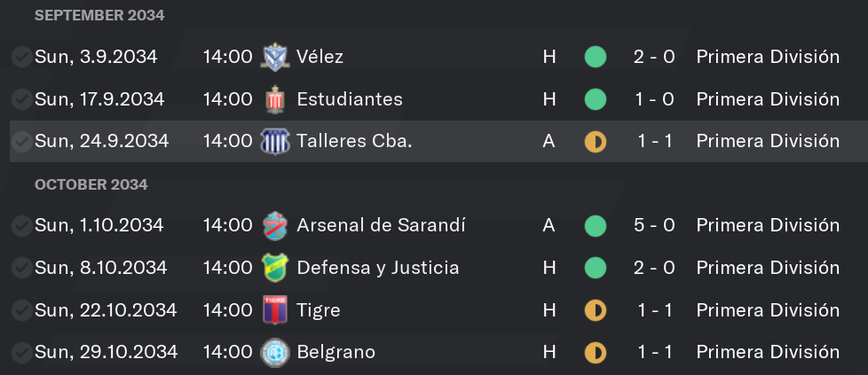Click the Arsenal de Sarandí crest
868x375 pixels.
[x=274, y=226]
